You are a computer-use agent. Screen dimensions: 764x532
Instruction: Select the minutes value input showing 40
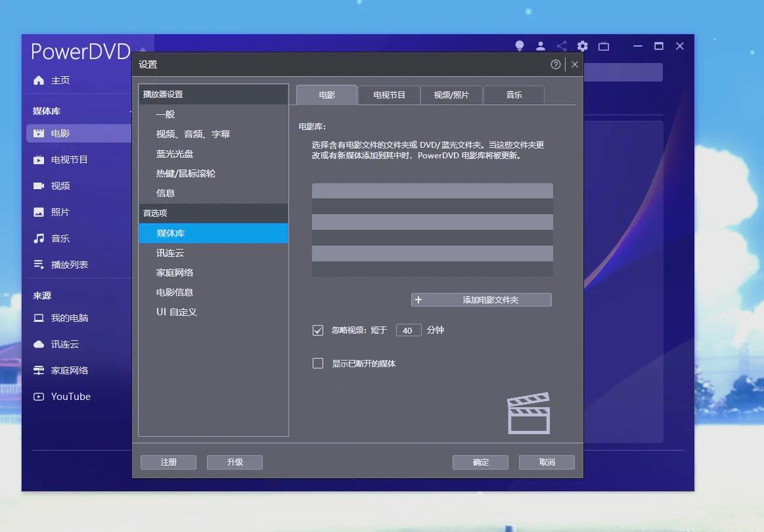point(409,330)
